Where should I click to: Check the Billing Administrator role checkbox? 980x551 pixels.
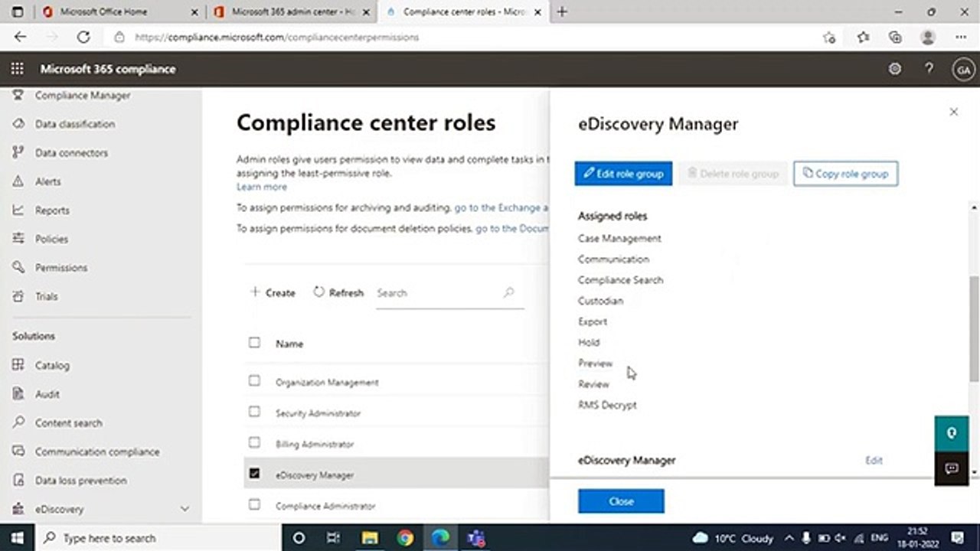coord(254,442)
